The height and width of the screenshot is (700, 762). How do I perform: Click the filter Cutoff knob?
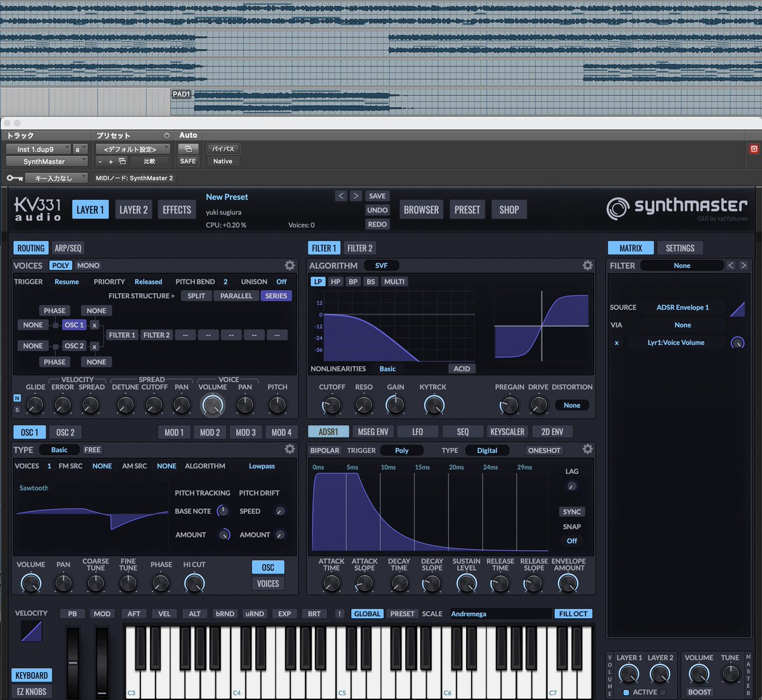tap(331, 404)
